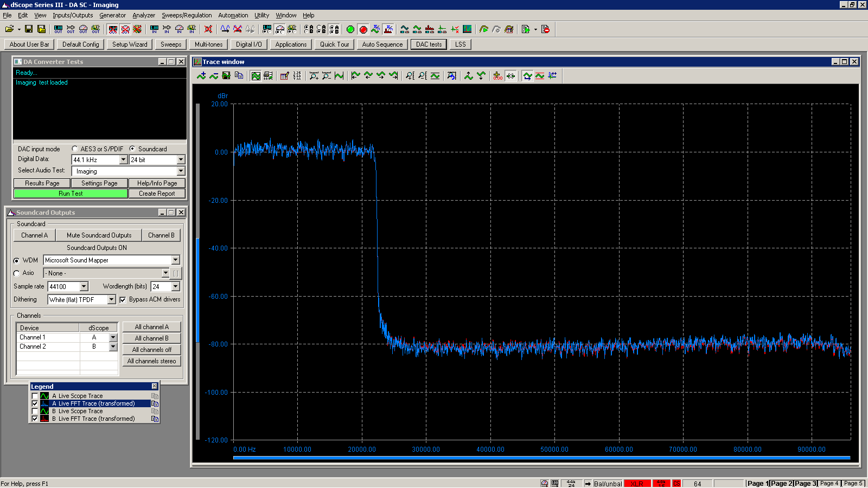Click the open file folder icon
Screen dimensions: 868x488
point(9,29)
